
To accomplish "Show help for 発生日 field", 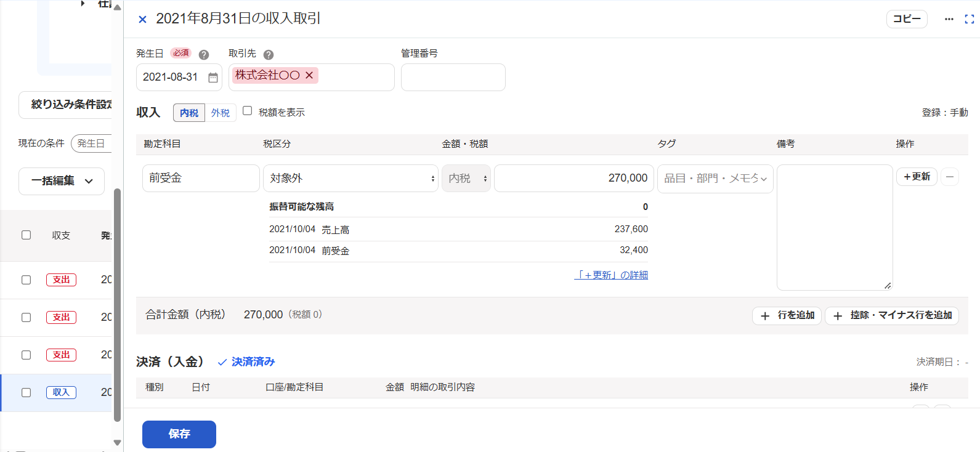I will pyautogui.click(x=204, y=55).
